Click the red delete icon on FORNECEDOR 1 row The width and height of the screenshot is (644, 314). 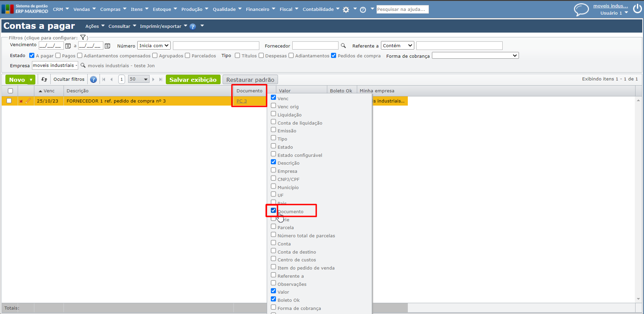coord(21,101)
